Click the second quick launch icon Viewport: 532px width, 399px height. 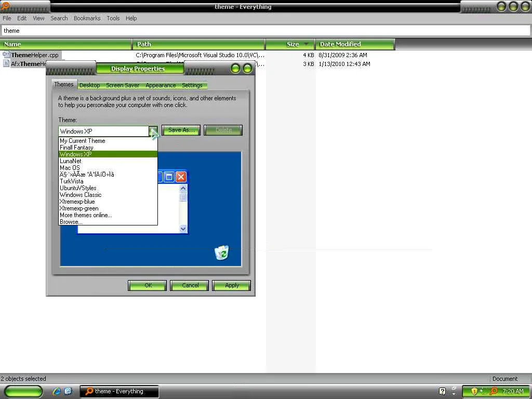click(x=68, y=391)
